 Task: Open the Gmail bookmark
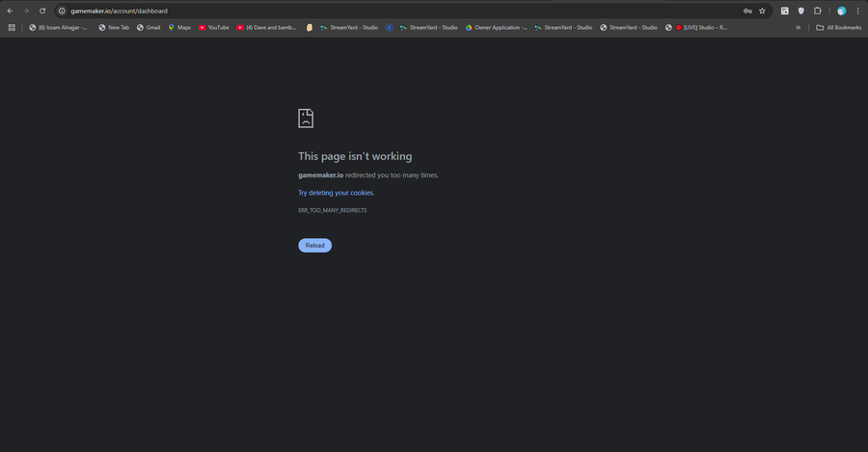coord(149,27)
